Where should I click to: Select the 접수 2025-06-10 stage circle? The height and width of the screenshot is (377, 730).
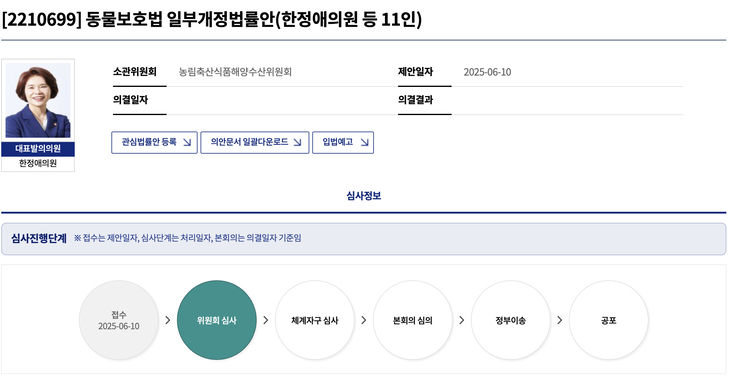[119, 320]
